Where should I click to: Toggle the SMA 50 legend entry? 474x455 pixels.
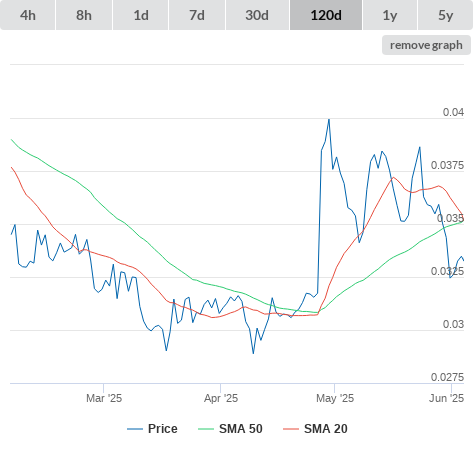coord(230,429)
